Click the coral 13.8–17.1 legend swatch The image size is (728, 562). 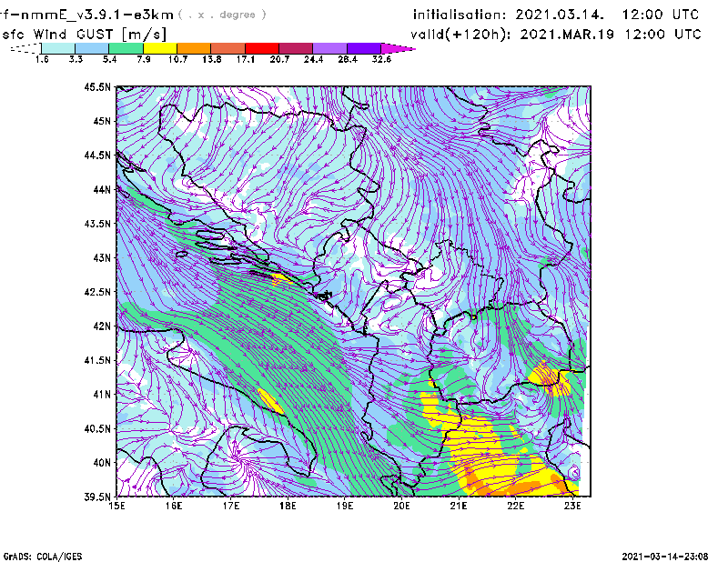pos(228,48)
